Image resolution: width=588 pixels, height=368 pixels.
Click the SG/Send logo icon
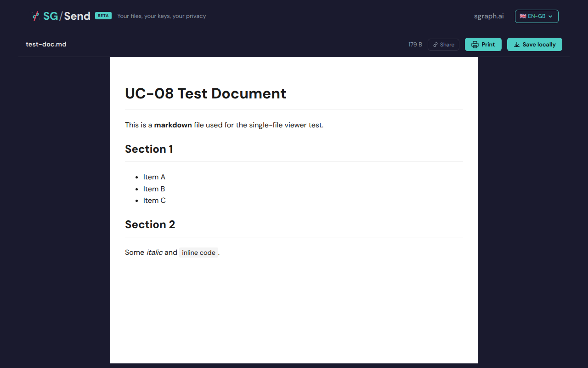click(x=36, y=16)
